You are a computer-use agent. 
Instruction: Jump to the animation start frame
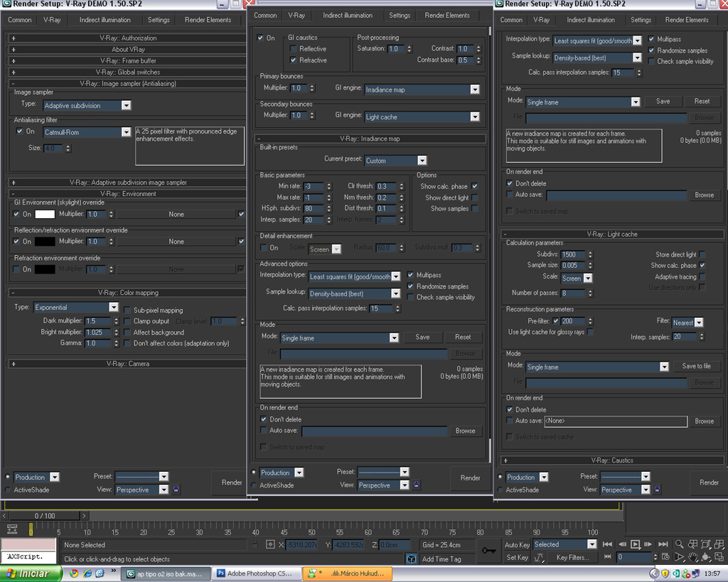607,544
